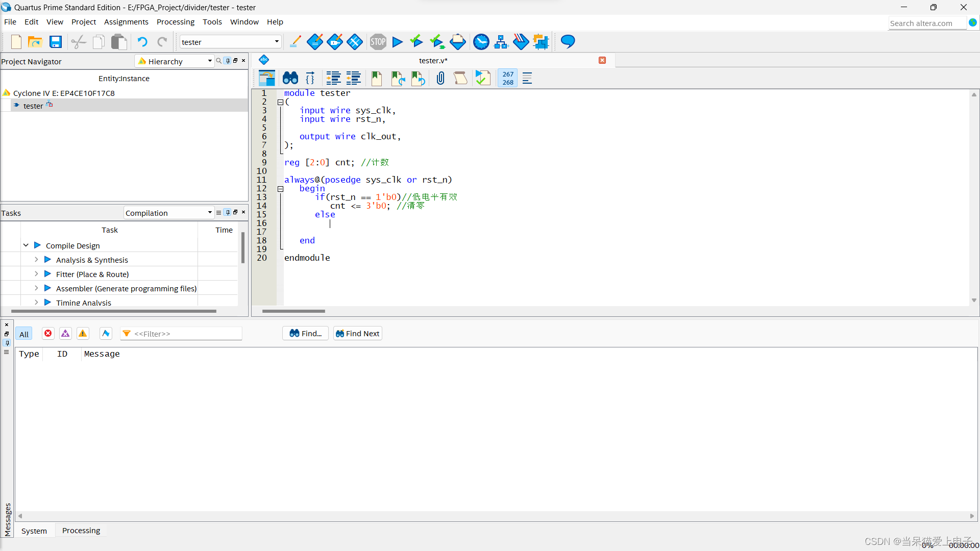
Task: Toggle the error messages filter
Action: coord(48,334)
